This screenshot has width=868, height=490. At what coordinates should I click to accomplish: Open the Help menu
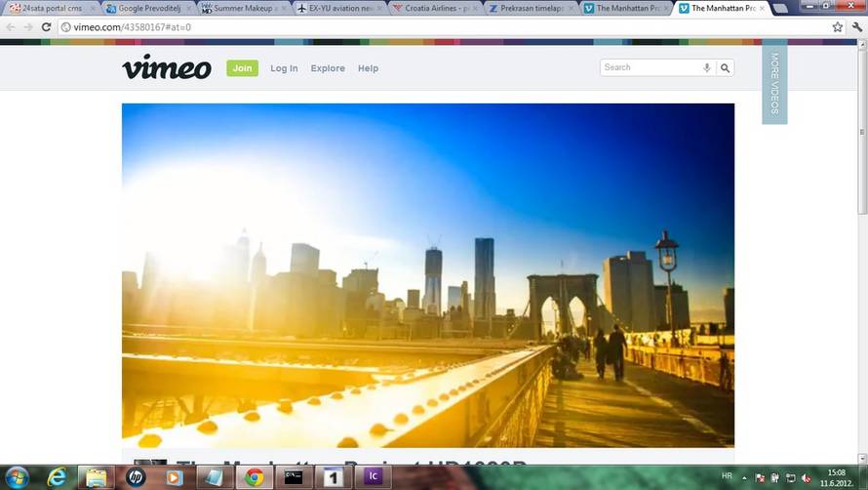(368, 68)
